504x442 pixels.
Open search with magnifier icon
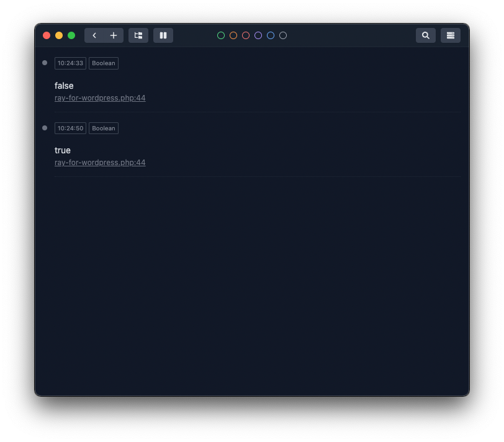426,35
